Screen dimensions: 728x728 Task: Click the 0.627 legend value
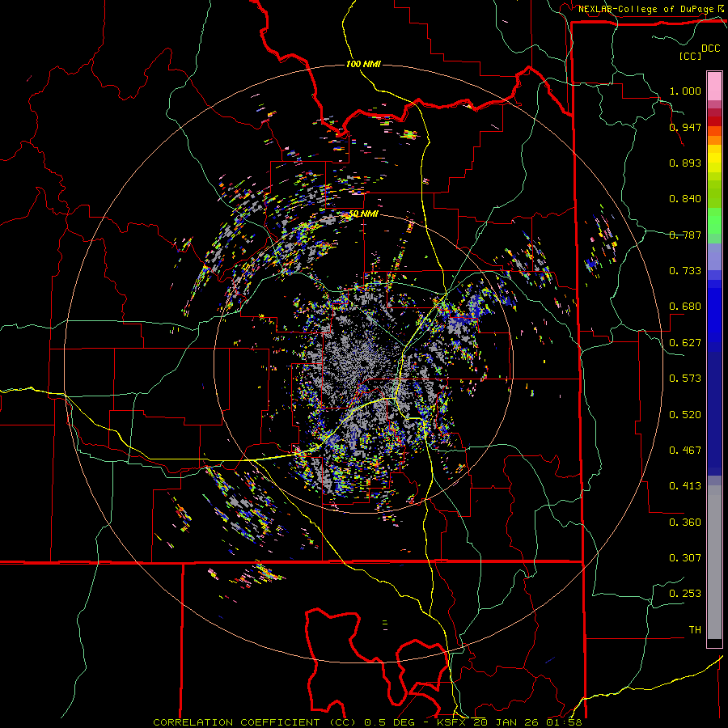pos(685,343)
